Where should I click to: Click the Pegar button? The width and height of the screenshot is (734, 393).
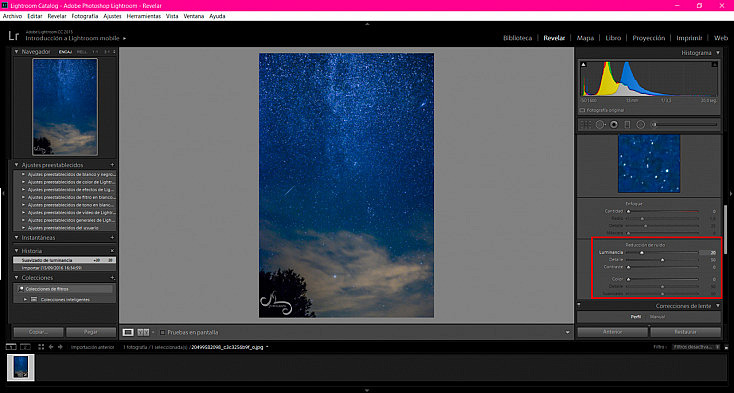coord(91,332)
